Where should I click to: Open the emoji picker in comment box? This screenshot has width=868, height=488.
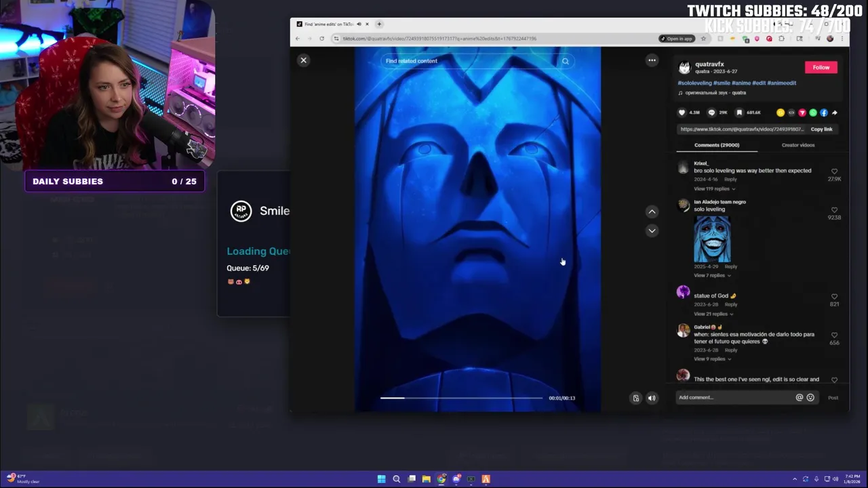[810, 397]
